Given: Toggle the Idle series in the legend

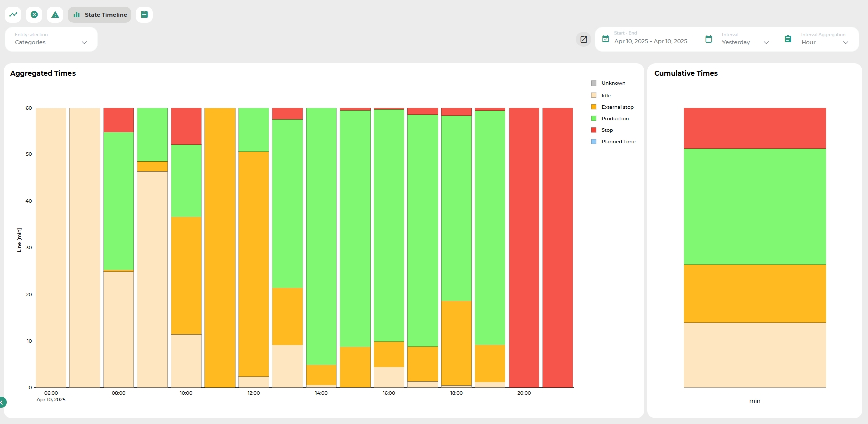Looking at the screenshot, I should tap(606, 96).
